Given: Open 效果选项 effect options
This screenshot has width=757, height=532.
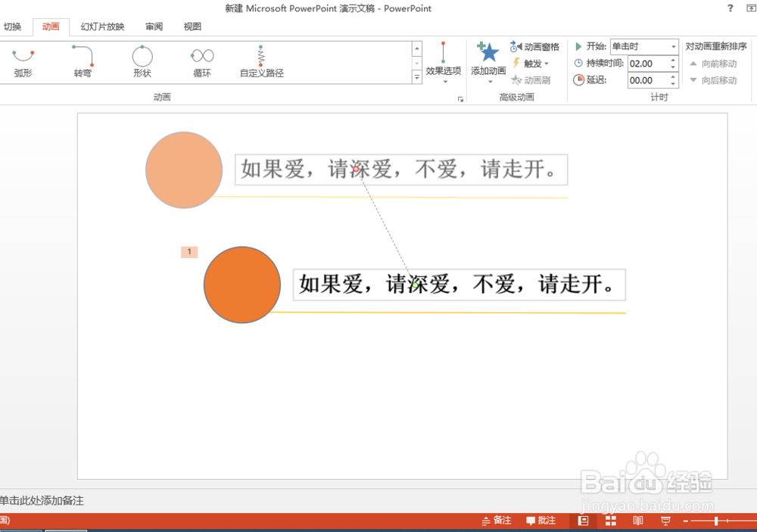Looking at the screenshot, I should pos(443,63).
